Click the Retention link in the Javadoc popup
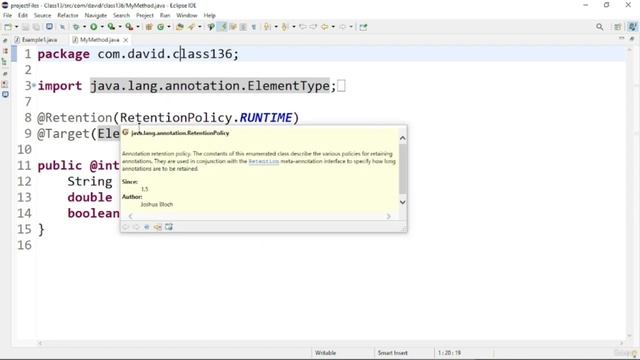This screenshot has height=360, width=640. pyautogui.click(x=264, y=161)
